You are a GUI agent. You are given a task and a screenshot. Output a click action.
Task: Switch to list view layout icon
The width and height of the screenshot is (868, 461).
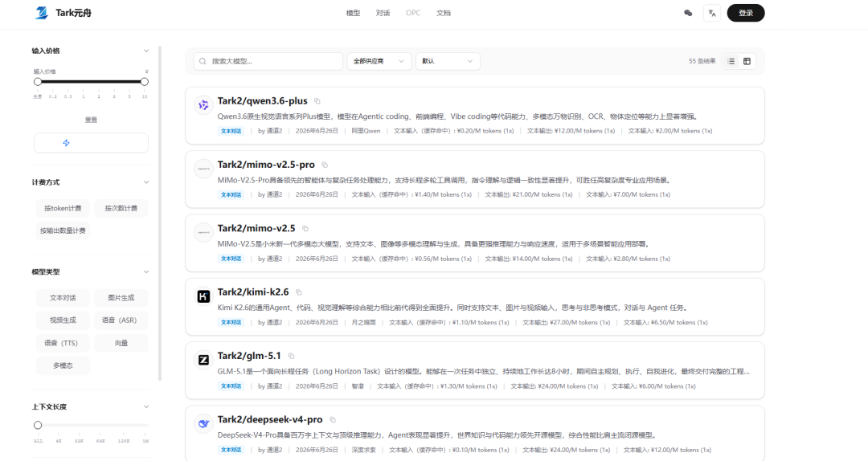click(x=731, y=61)
